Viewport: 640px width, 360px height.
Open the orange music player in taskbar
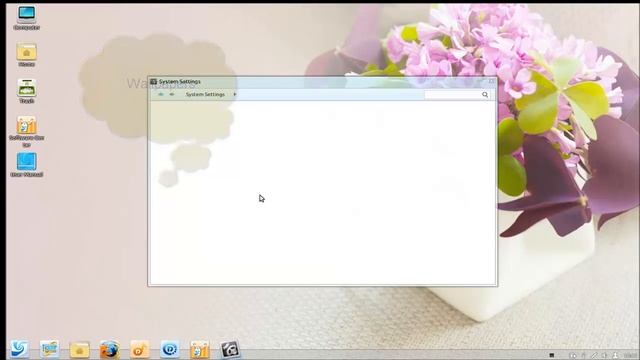pos(140,350)
